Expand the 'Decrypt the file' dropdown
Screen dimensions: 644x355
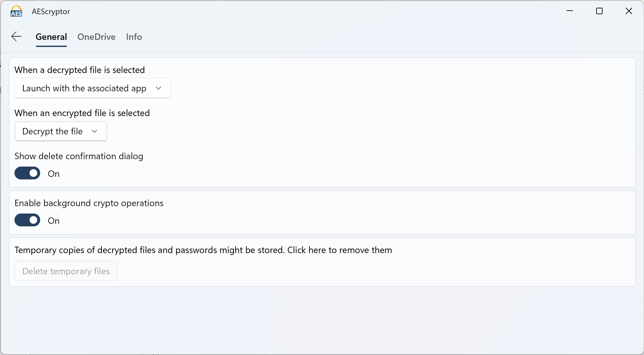click(60, 131)
